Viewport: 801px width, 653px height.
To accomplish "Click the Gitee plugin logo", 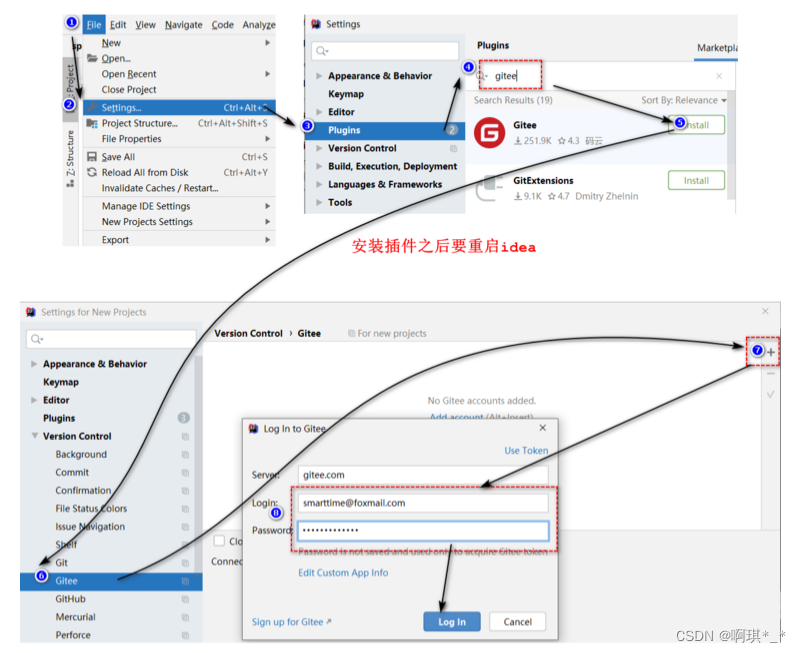I will (489, 133).
